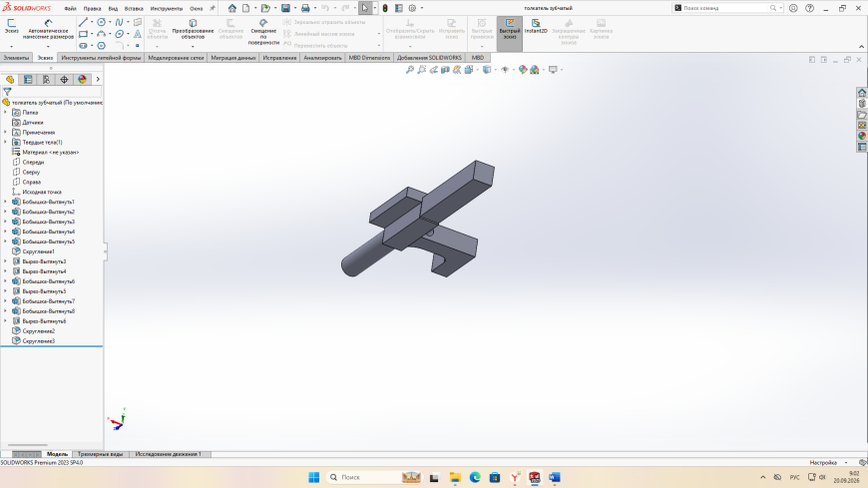The height and width of the screenshot is (488, 868).
Task: Click the command search field
Action: (x=726, y=8)
